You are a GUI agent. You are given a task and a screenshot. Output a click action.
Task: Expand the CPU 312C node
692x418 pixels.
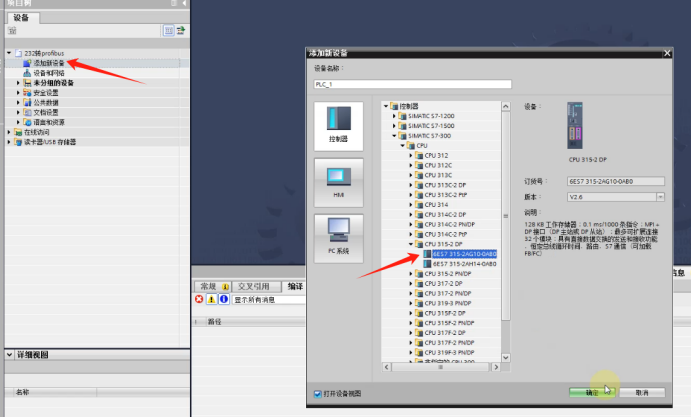pos(411,165)
